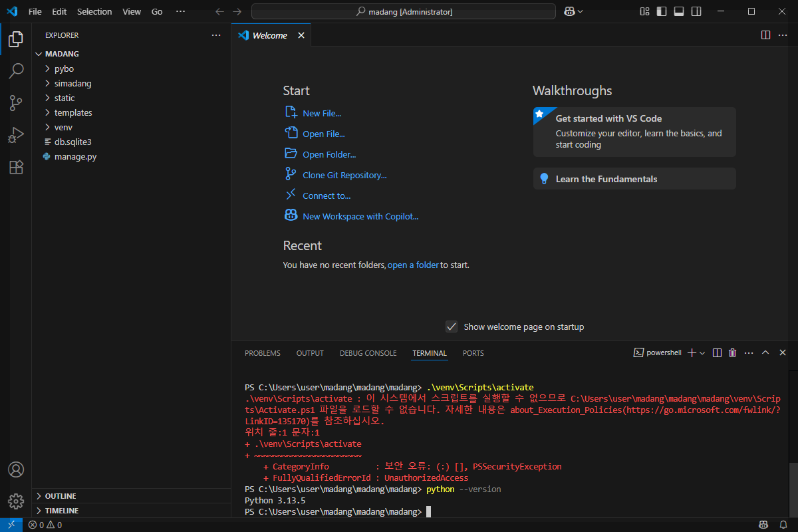Split the editor to the right
This screenshot has width=798, height=532.
765,35
